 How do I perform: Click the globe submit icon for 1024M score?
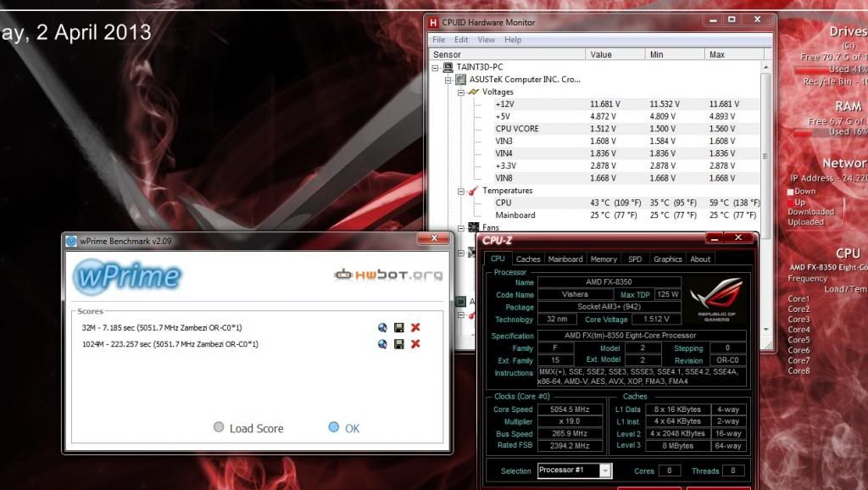pyautogui.click(x=382, y=343)
